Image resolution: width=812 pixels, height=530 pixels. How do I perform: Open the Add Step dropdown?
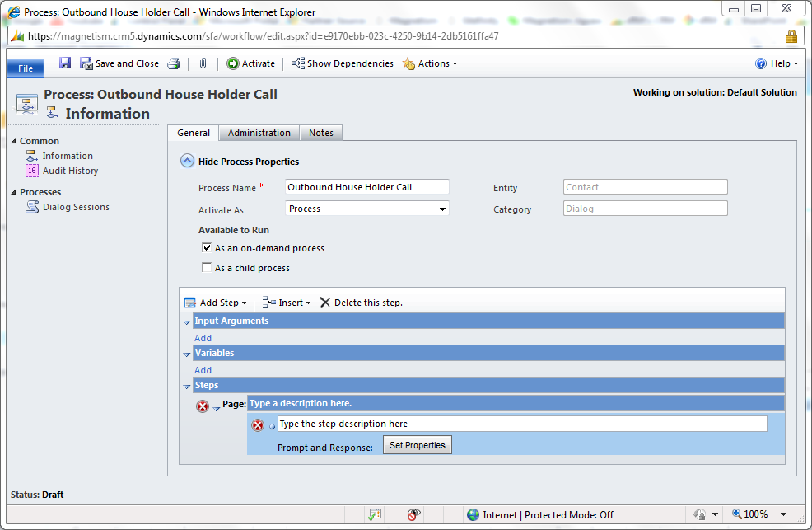tap(216, 303)
